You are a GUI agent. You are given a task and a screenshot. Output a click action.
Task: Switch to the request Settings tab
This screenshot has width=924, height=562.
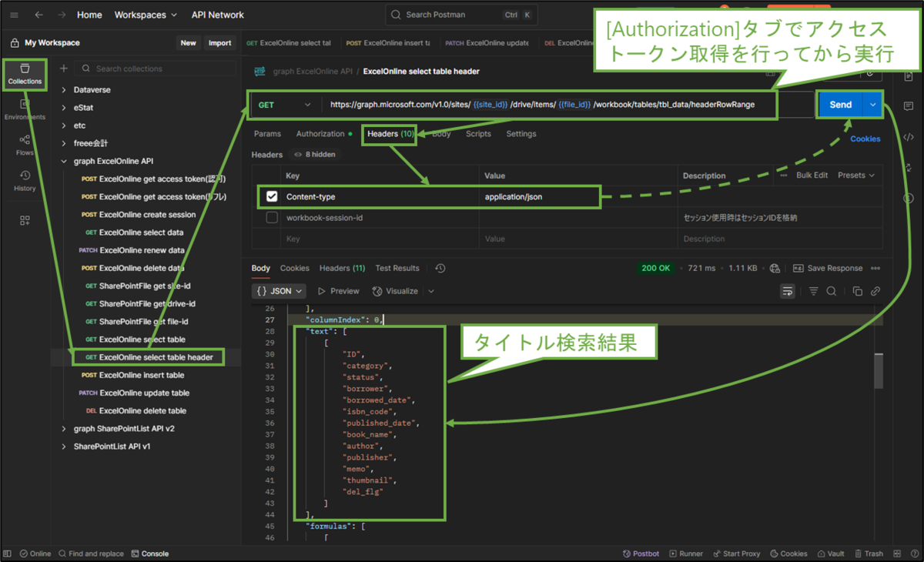[521, 134]
